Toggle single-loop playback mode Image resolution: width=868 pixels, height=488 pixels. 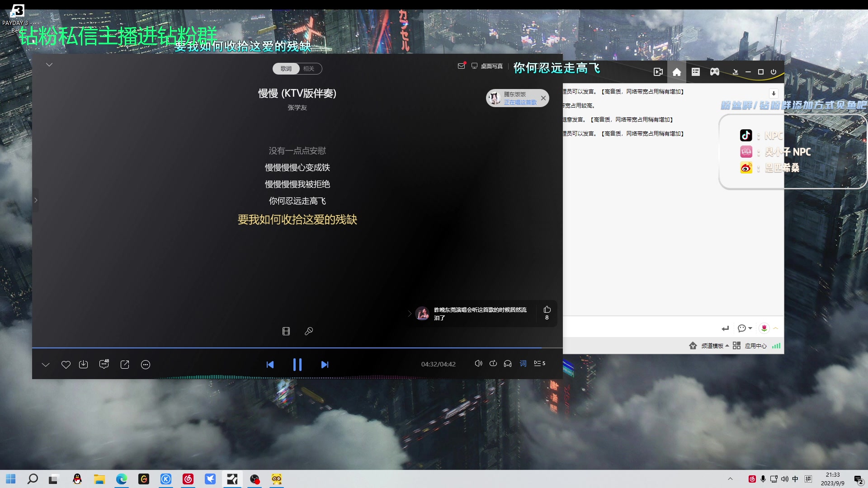[493, 364]
